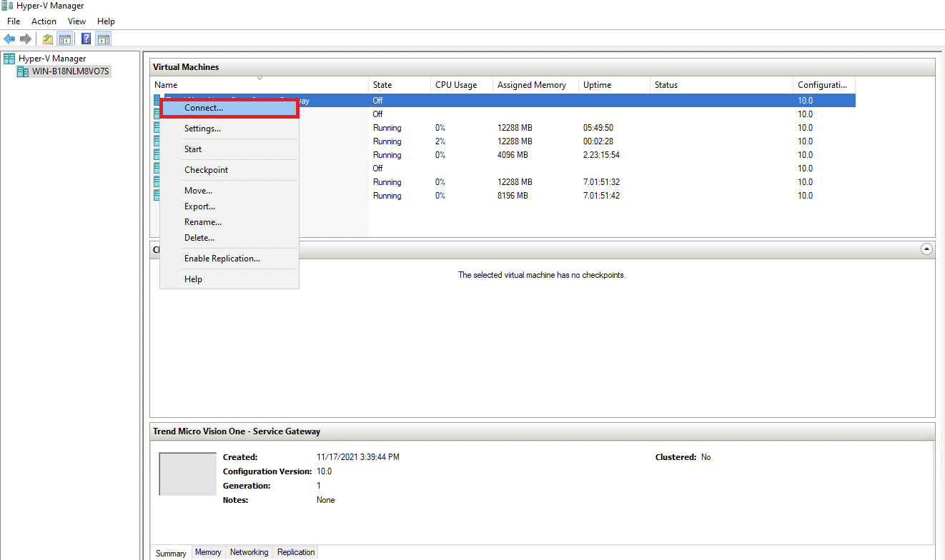Open the Action menu in menu bar
The height and width of the screenshot is (560, 945).
tap(44, 21)
